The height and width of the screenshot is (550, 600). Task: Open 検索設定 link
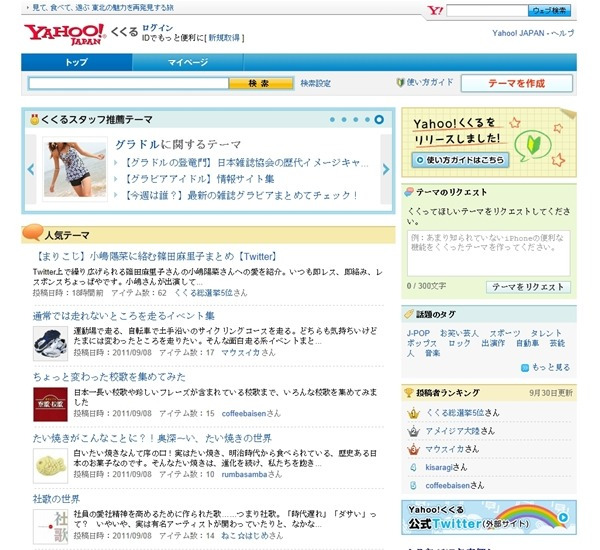315,83
